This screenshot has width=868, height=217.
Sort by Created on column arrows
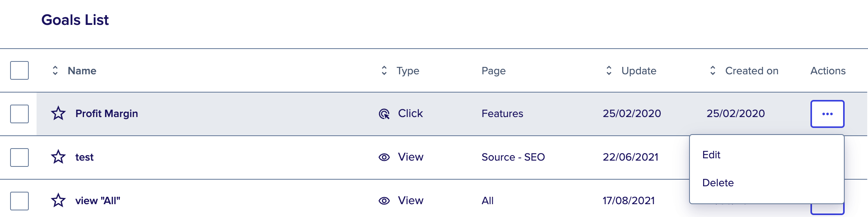point(713,70)
